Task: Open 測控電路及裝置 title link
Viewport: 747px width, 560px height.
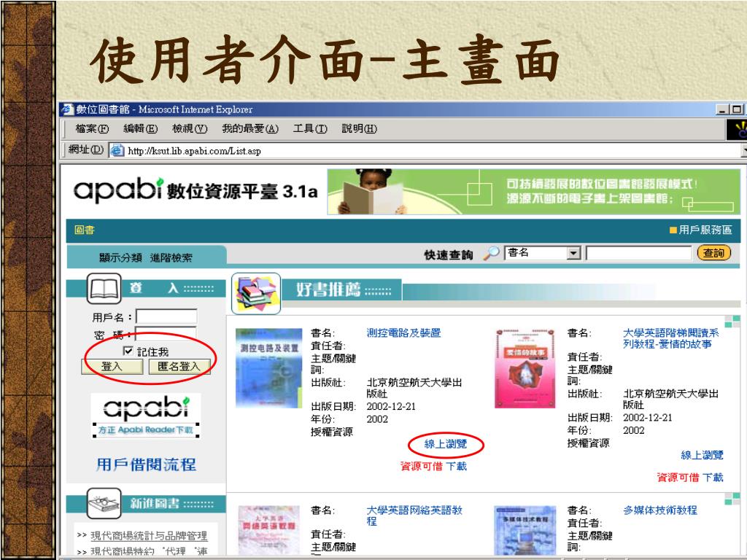Action: pyautogui.click(x=403, y=332)
